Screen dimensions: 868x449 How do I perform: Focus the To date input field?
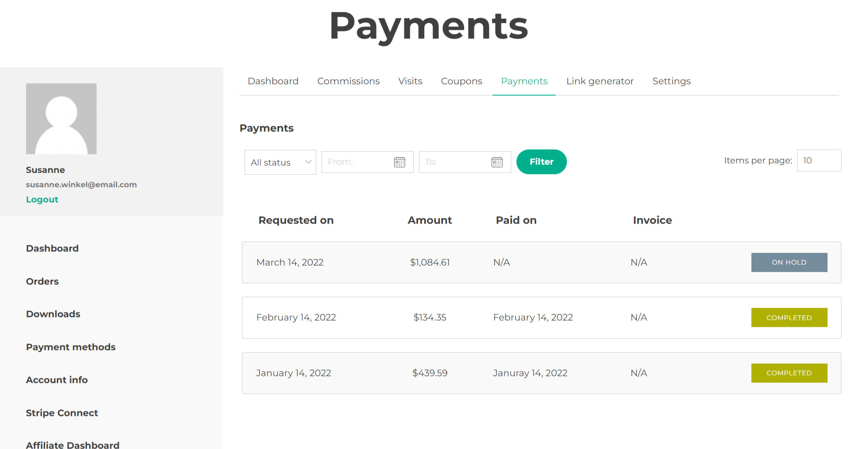(x=465, y=162)
